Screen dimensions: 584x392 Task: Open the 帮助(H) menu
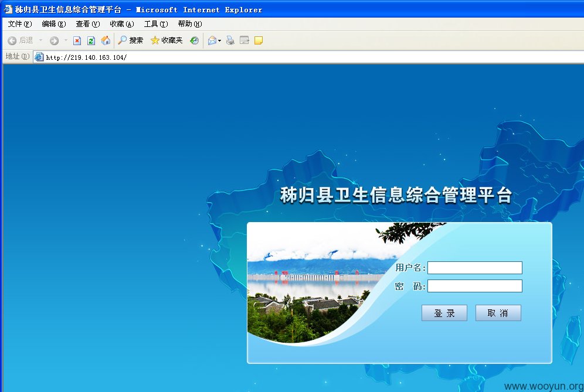(190, 24)
